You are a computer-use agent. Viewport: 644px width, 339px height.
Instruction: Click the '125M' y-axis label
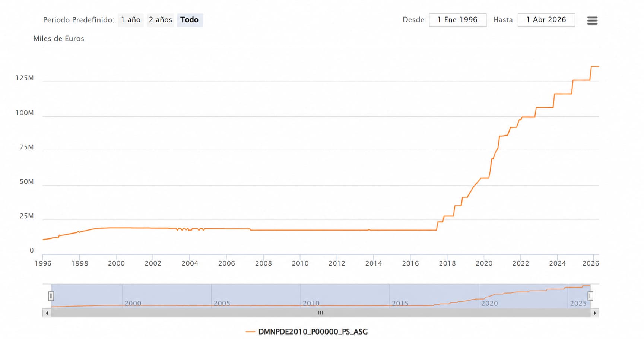[x=25, y=78]
